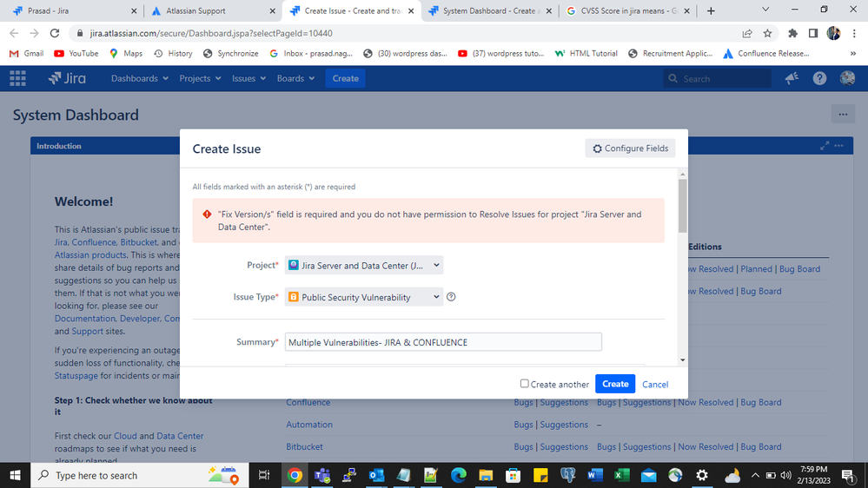Toggle the Chrome side panel icon
Image resolution: width=868 pixels, height=488 pixels.
pyautogui.click(x=813, y=33)
